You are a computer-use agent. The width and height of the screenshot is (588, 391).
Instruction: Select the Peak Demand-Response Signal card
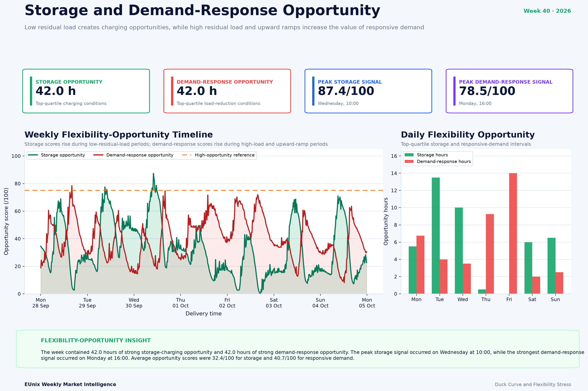tap(510, 91)
